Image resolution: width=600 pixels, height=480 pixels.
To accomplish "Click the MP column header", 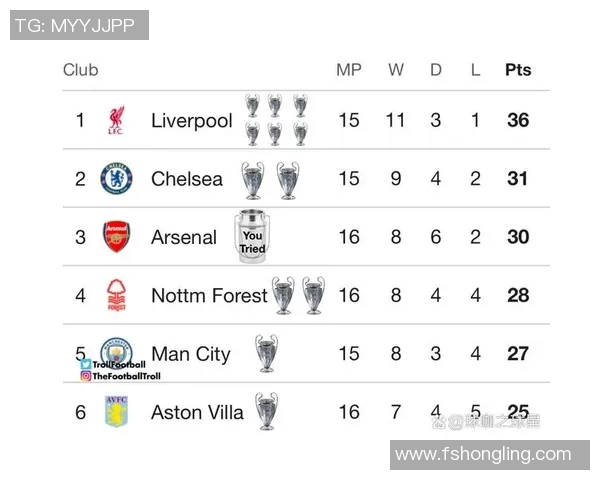I will click(x=349, y=70).
